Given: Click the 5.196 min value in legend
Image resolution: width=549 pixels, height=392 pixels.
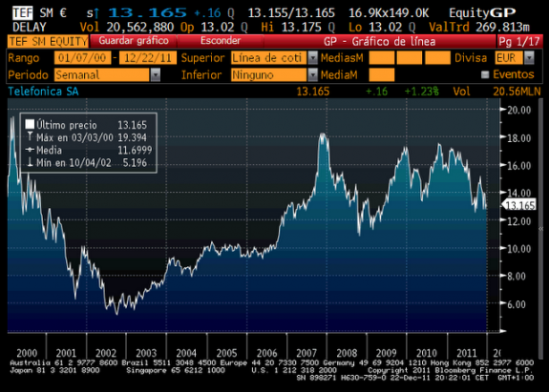Looking at the screenshot, I should click(x=135, y=162).
